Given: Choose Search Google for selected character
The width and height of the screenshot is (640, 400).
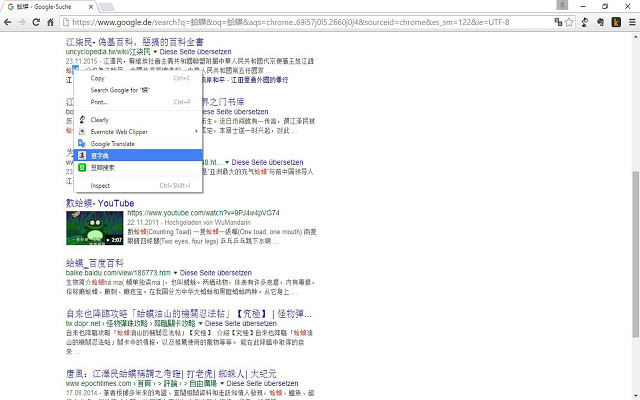Looking at the screenshot, I should tap(138, 90).
